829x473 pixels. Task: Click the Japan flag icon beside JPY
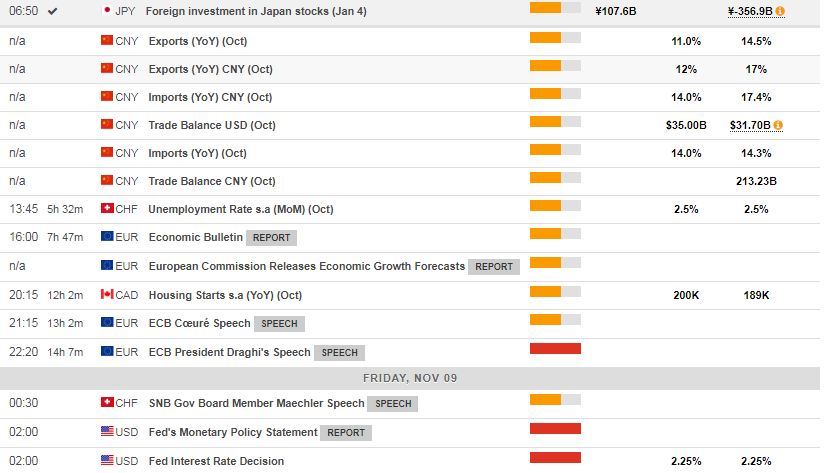(107, 11)
